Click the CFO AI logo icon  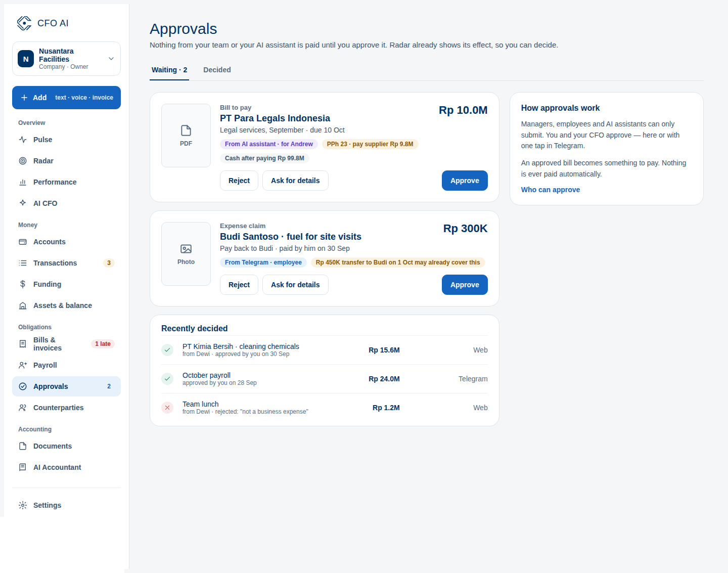point(24,23)
